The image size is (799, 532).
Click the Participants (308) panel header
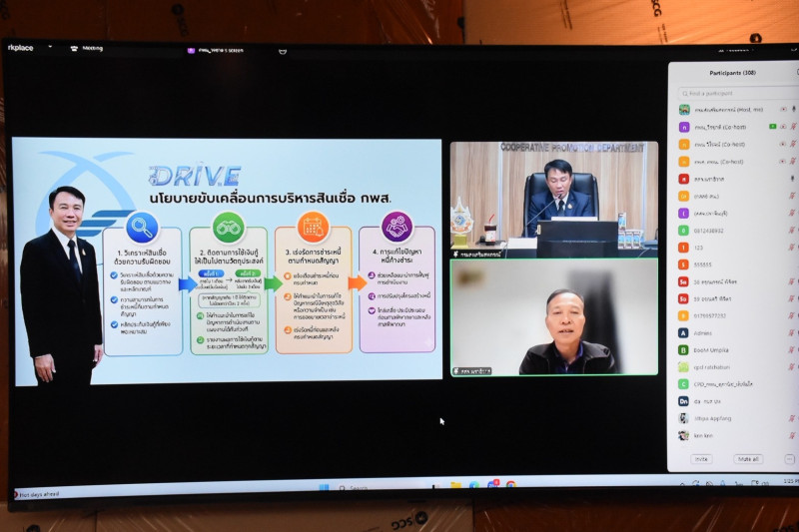732,73
